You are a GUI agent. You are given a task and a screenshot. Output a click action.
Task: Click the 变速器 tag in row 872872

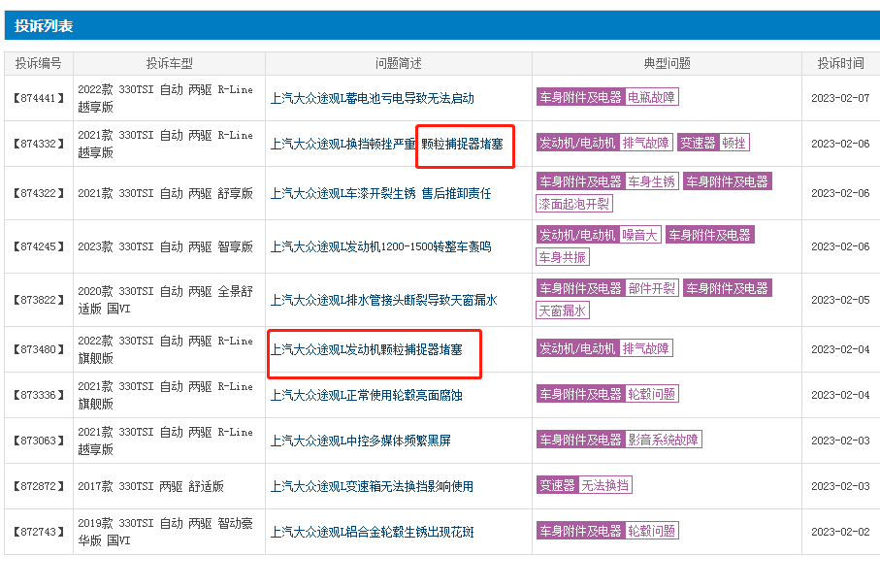coord(557,485)
